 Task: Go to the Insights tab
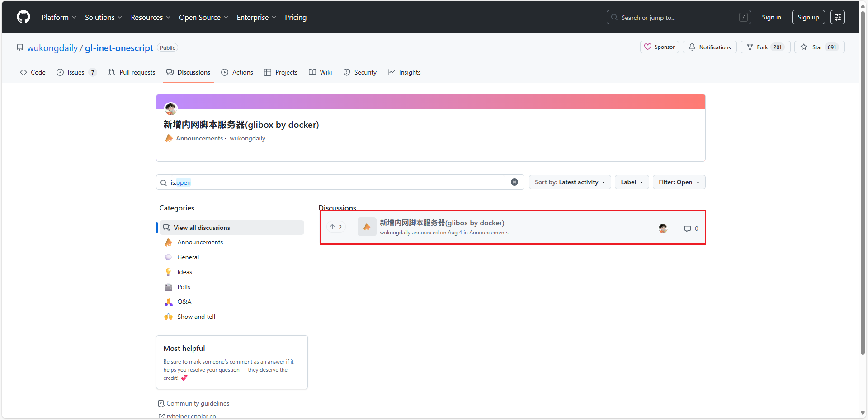(x=404, y=72)
